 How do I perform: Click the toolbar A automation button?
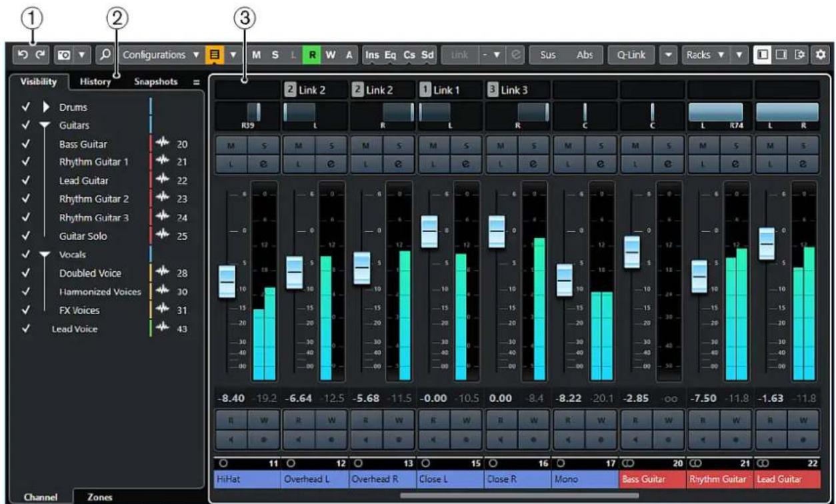pos(348,54)
